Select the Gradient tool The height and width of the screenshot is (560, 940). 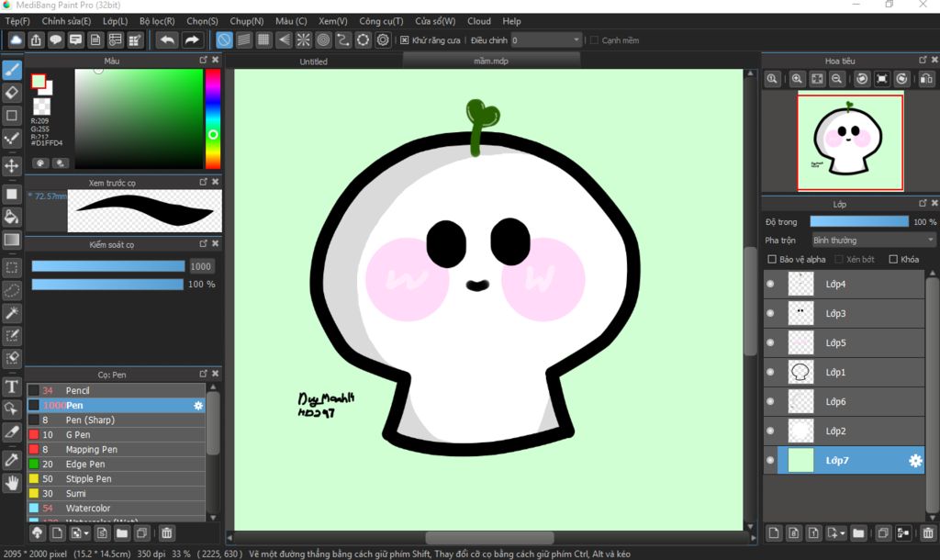click(12, 240)
